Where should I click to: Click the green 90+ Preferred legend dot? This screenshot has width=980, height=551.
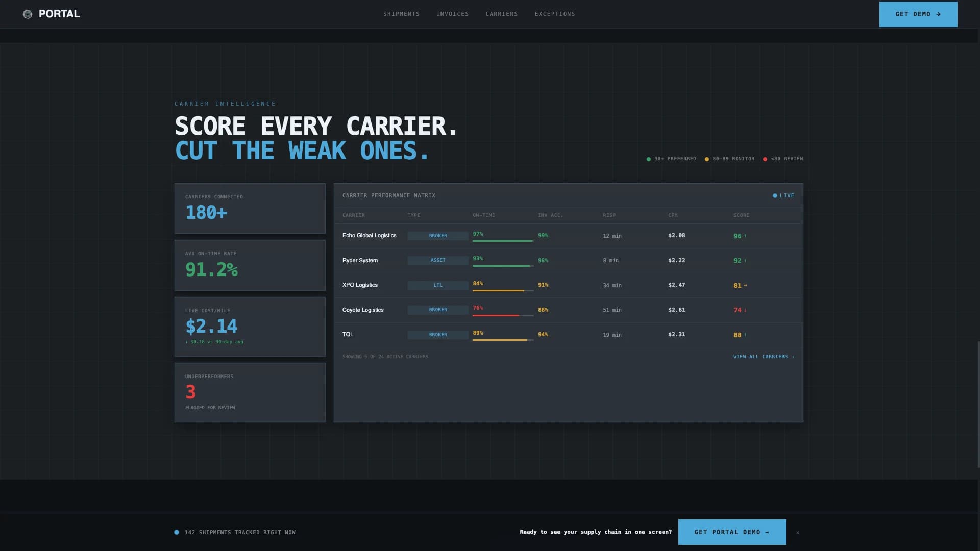tap(648, 159)
